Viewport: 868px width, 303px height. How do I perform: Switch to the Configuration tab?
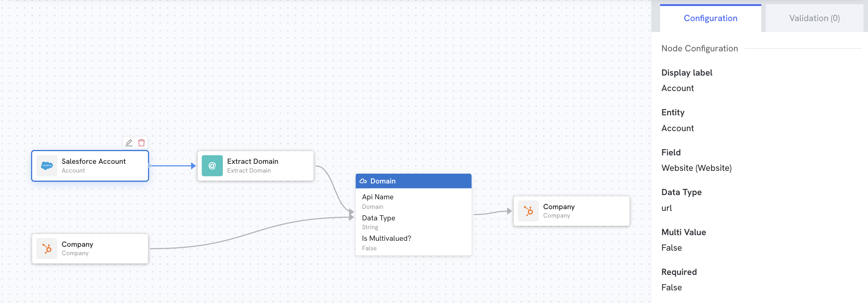(710, 18)
